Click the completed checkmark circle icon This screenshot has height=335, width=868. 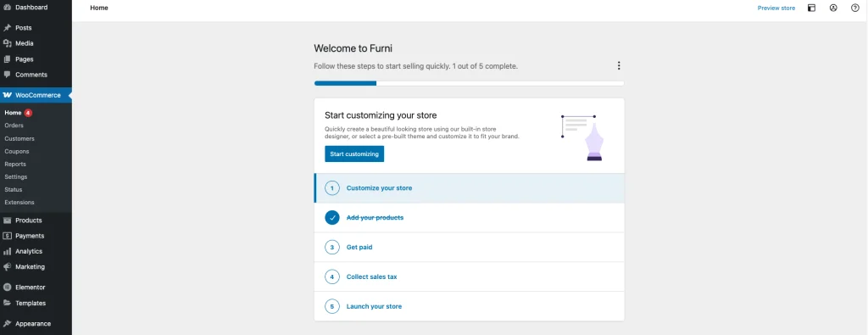point(332,218)
